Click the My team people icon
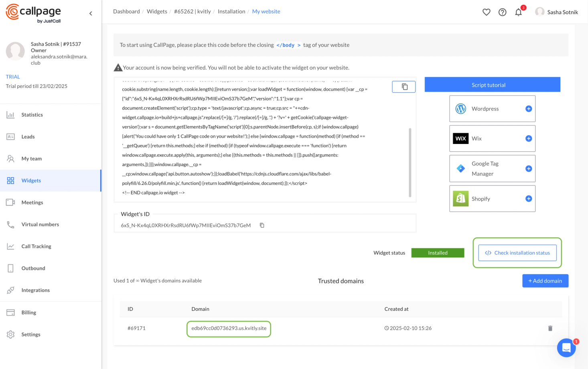 11,159
